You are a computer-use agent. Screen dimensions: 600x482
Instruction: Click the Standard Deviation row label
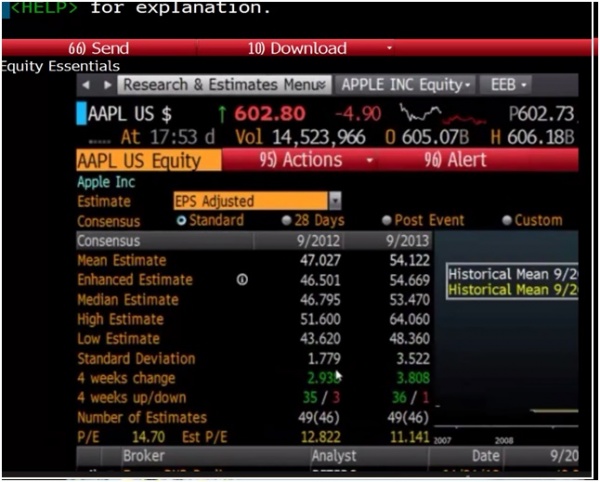(x=136, y=358)
